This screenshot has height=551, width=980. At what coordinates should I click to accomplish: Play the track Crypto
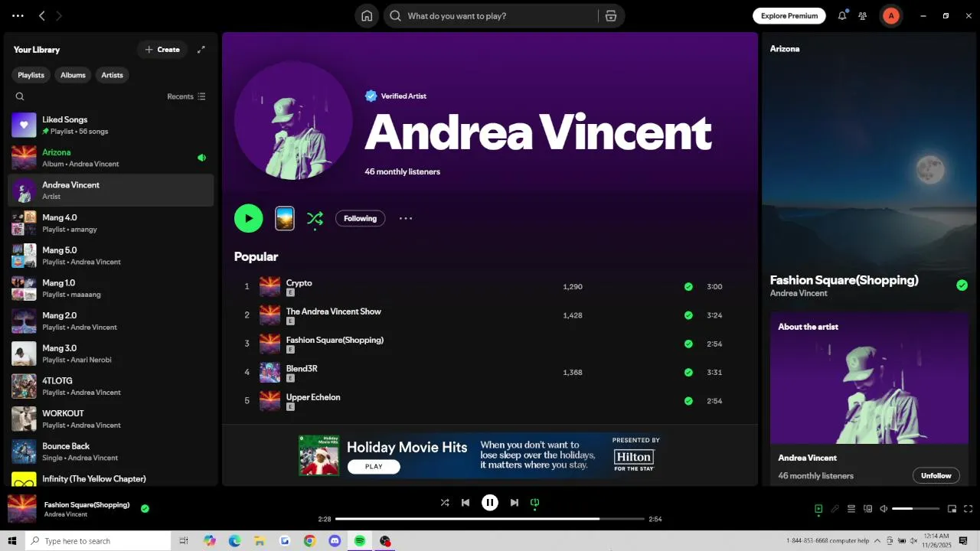tap(490, 287)
